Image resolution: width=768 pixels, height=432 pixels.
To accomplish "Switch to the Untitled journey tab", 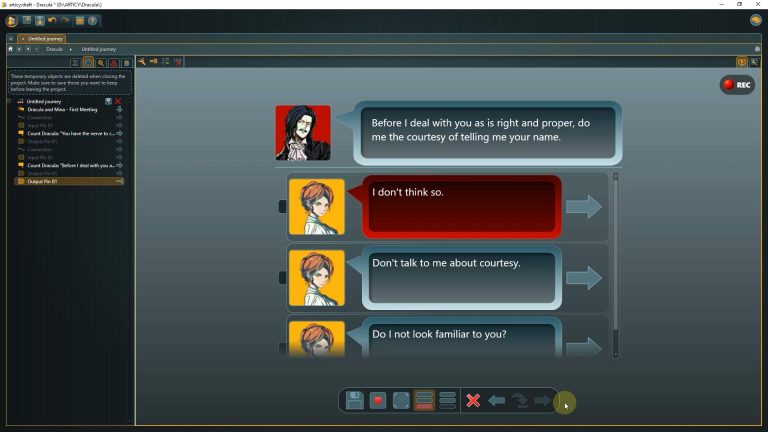I will coord(42,39).
